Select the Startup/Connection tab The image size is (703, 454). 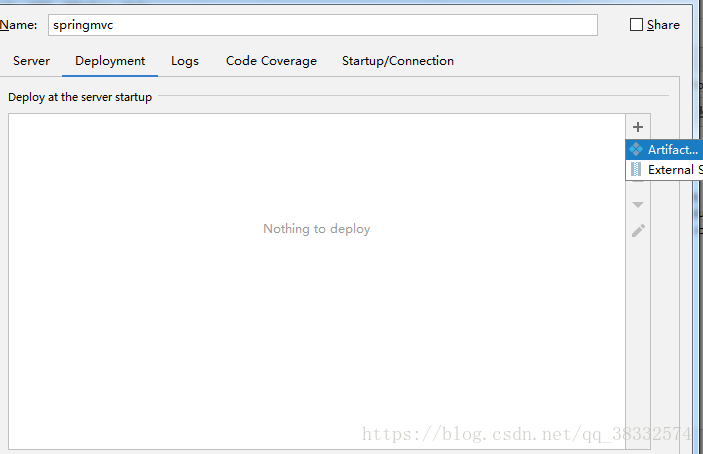(398, 61)
